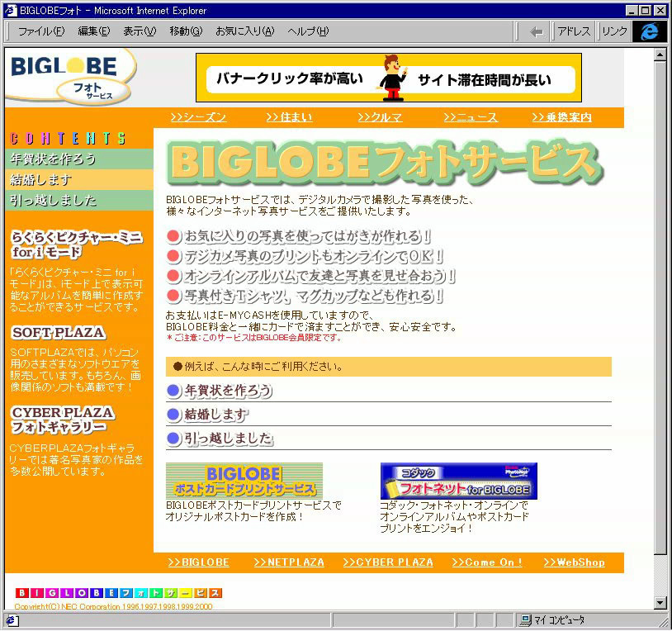Go to >>ニュース link
The image size is (672, 631).
(471, 117)
